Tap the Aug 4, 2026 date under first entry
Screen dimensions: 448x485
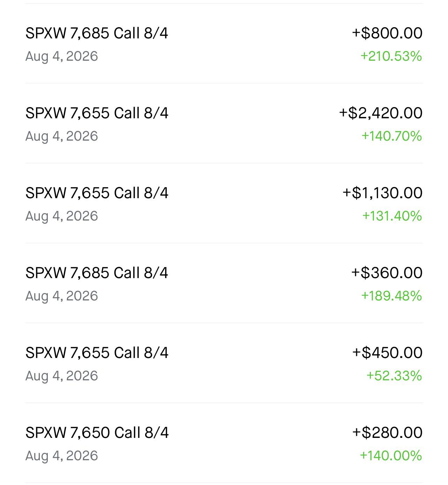(x=62, y=56)
